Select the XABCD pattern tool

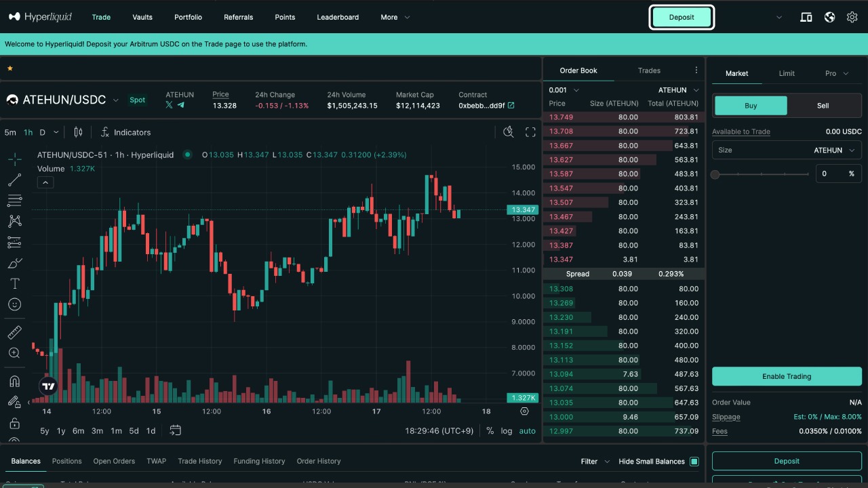[x=14, y=221]
